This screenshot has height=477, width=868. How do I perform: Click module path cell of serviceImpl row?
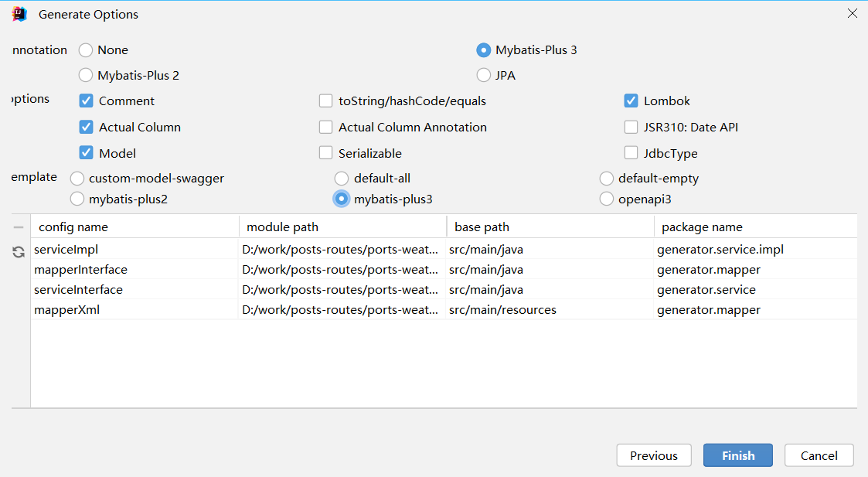(342, 249)
